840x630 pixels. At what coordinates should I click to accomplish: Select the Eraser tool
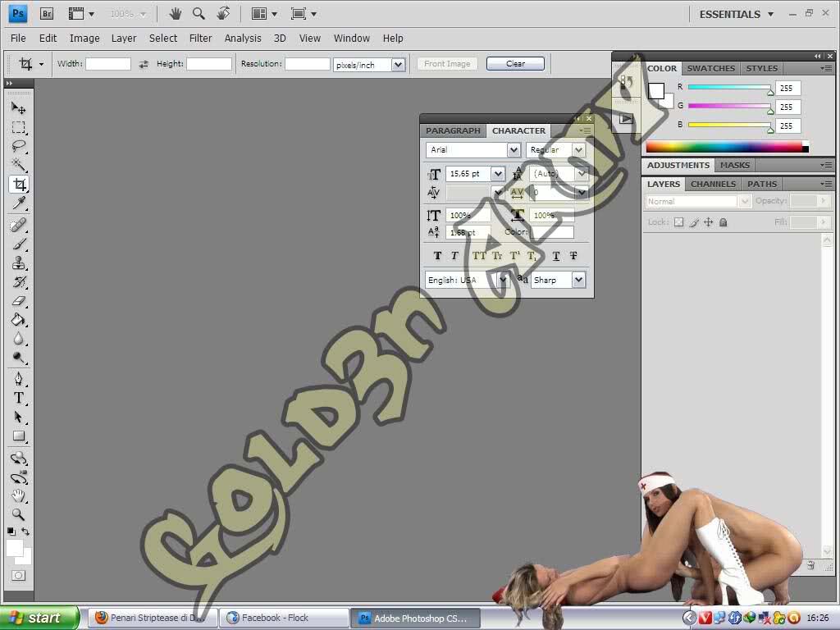click(x=19, y=301)
